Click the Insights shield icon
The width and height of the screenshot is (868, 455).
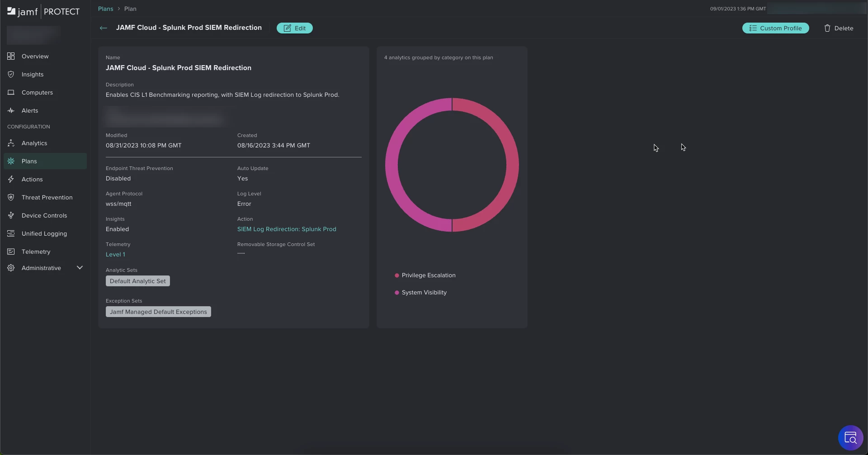coord(11,74)
